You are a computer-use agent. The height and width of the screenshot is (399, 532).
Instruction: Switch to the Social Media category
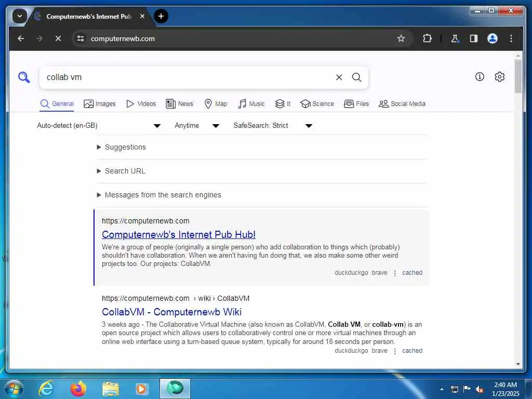[x=402, y=104]
